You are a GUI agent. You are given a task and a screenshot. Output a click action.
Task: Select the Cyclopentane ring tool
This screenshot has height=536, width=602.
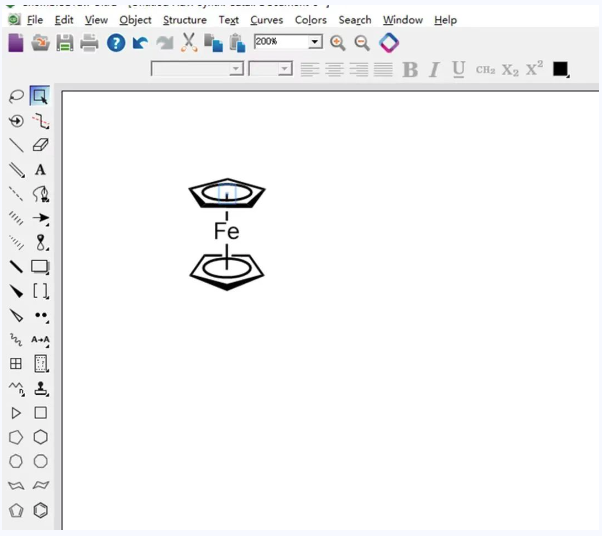click(16, 437)
